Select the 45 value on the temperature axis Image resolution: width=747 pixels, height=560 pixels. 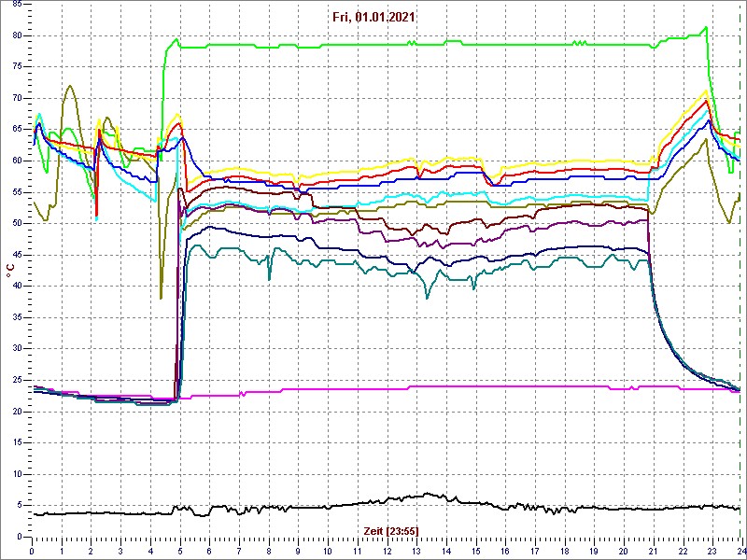point(16,255)
